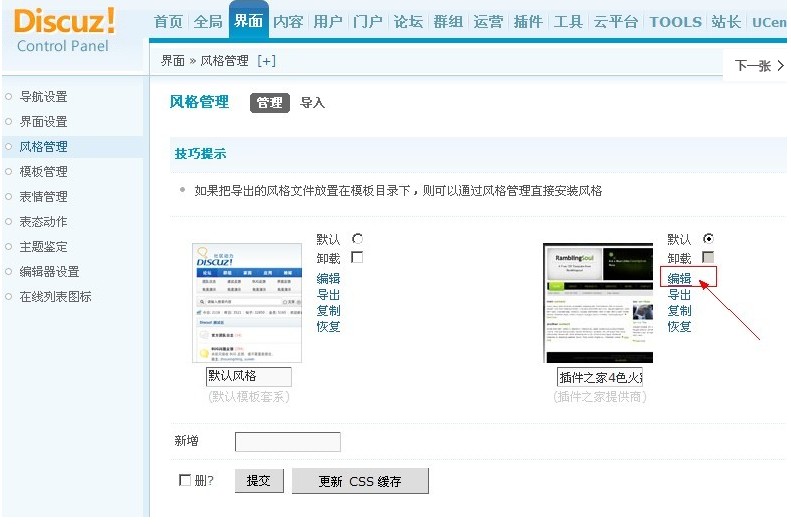
Task: Open 在线列表图标 in the sidebar
Action: click(x=55, y=297)
